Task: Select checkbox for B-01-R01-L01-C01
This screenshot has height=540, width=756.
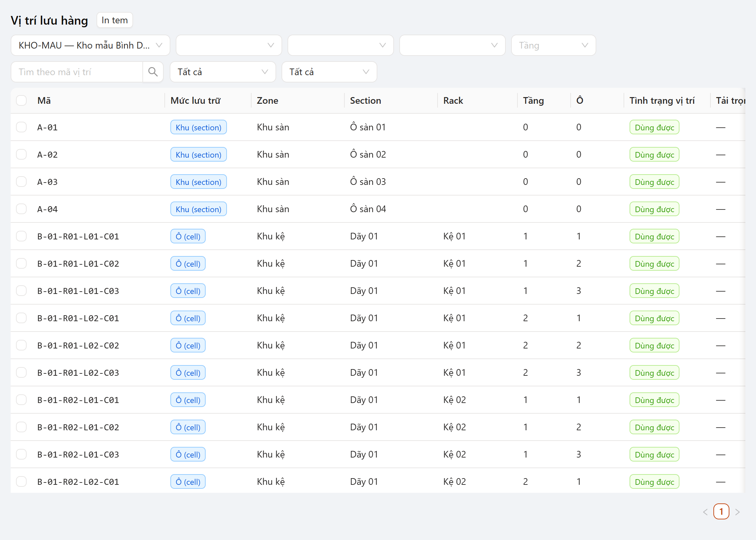Action: point(21,236)
